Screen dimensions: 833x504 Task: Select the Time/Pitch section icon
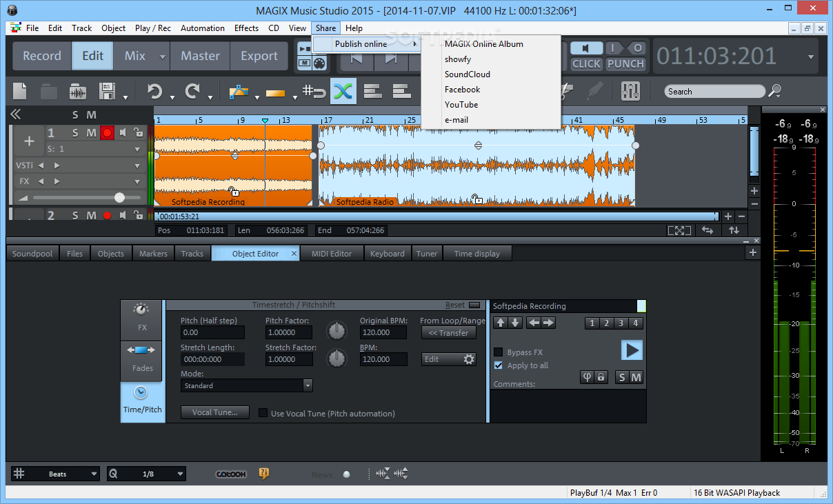pyautogui.click(x=141, y=401)
